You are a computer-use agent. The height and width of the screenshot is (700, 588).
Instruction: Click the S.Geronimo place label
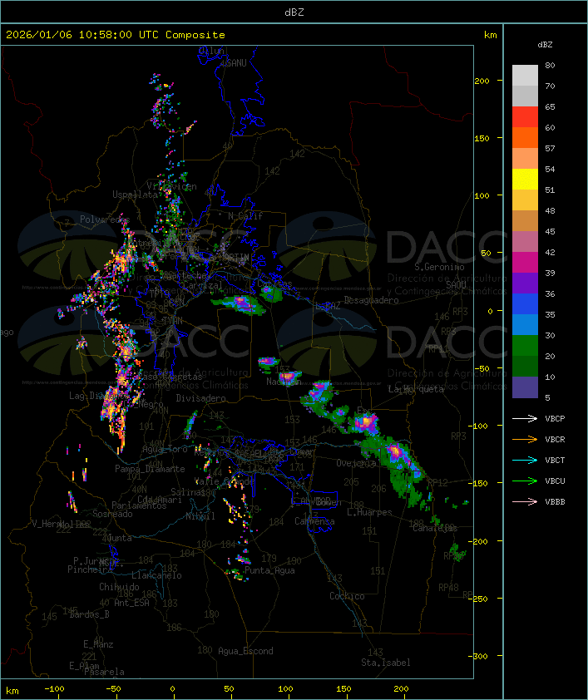pyautogui.click(x=439, y=267)
